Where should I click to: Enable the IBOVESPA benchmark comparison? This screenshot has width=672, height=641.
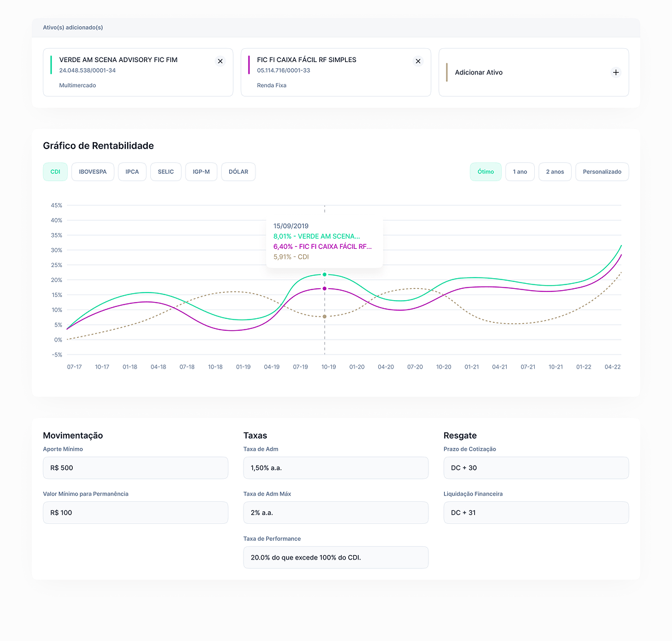(x=93, y=172)
